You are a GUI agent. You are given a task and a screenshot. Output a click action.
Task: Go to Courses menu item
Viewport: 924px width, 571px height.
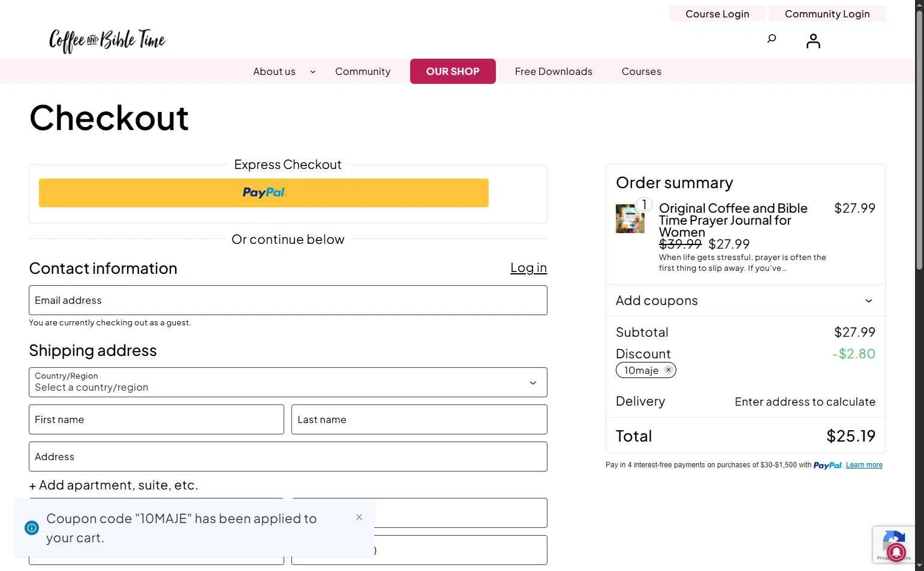click(x=641, y=71)
